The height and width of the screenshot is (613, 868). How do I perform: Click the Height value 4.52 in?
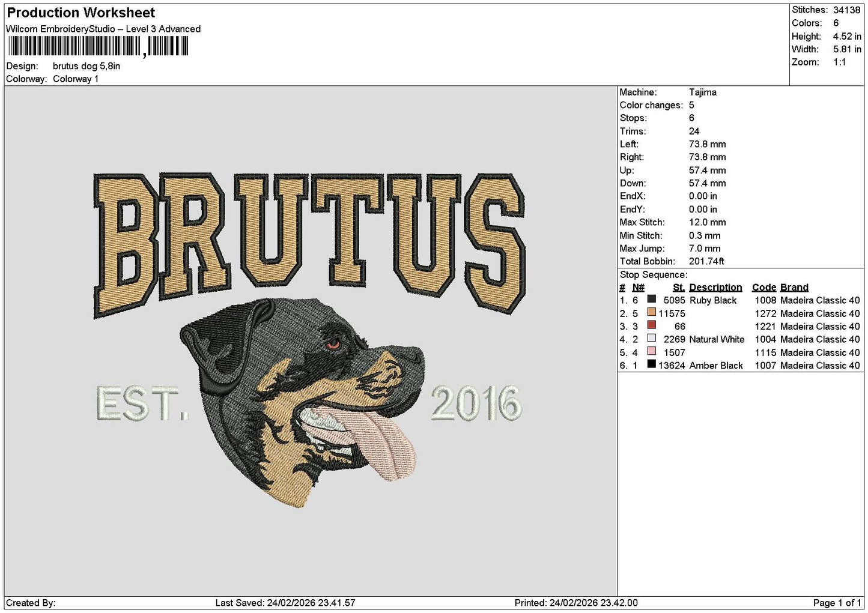(847, 36)
